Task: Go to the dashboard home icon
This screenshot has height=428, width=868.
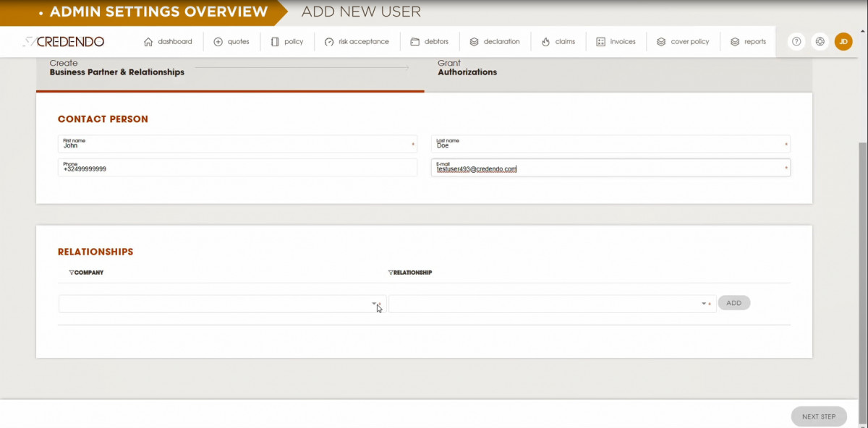Action: tap(148, 42)
